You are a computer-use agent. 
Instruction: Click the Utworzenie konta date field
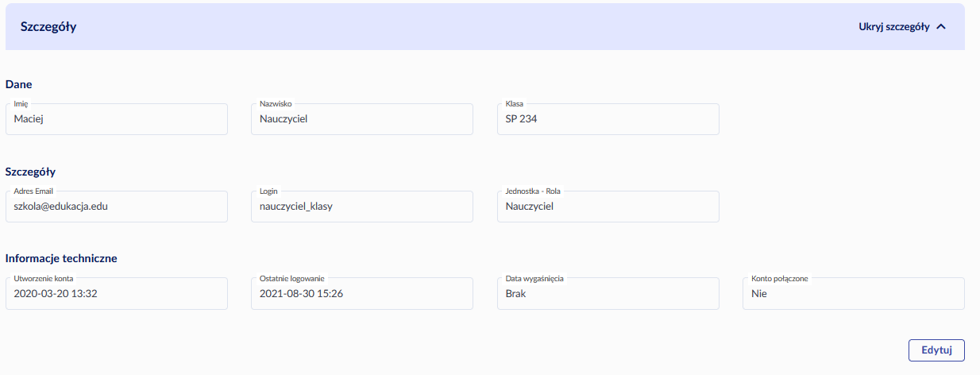[x=116, y=293]
